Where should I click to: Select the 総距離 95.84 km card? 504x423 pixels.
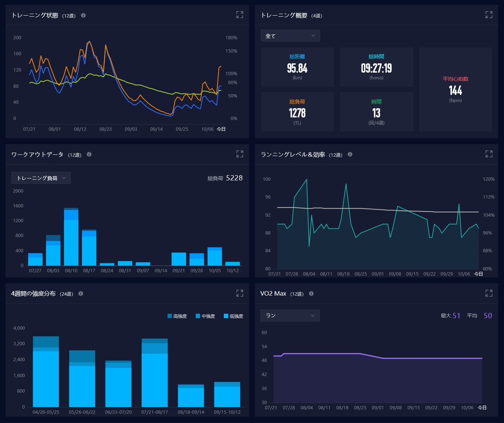pos(297,67)
